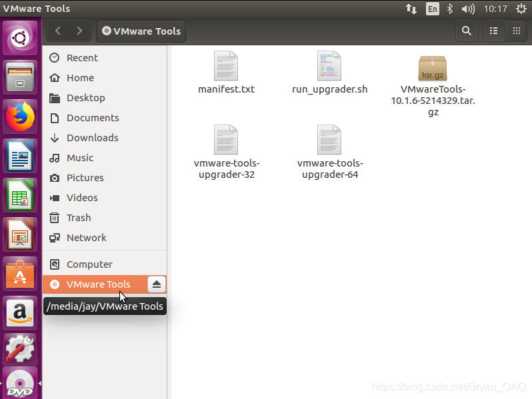The height and width of the screenshot is (399, 532).
Task: Open file search with magnifier icon
Action: 467,31
